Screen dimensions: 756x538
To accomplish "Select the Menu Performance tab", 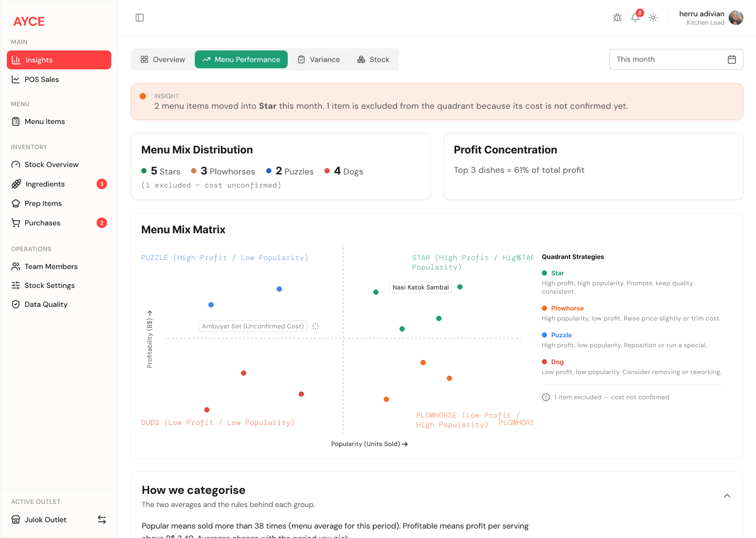I will tap(241, 59).
